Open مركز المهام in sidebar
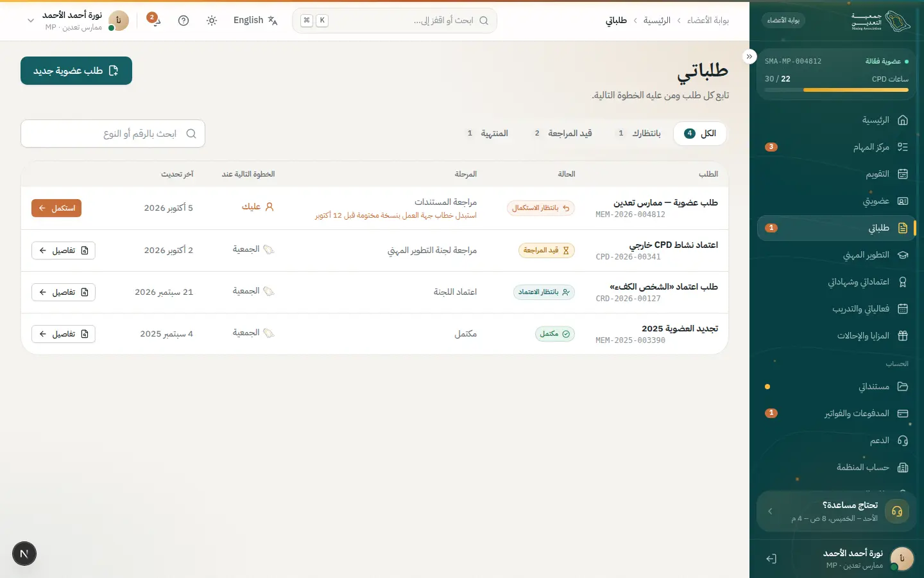The width and height of the screenshot is (924, 578). click(837, 147)
